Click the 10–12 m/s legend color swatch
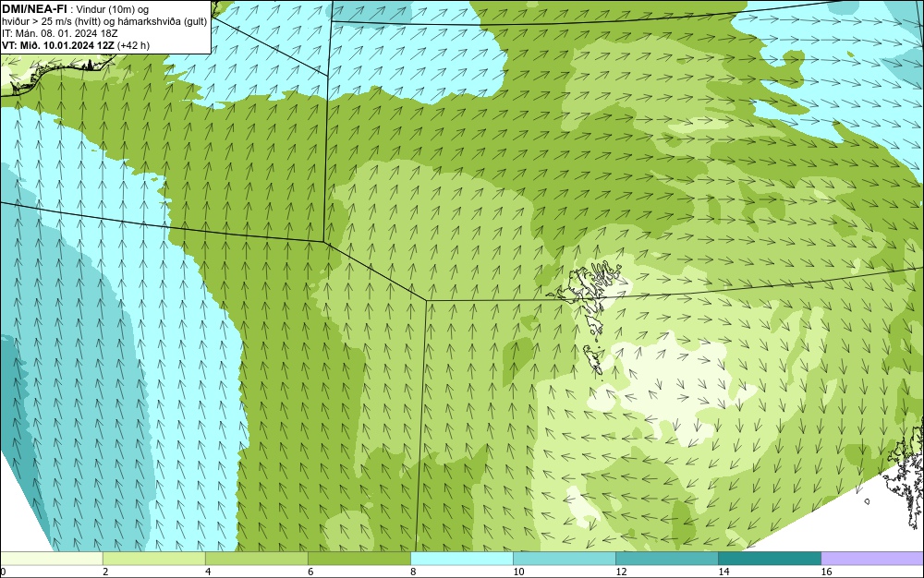 pos(564,558)
